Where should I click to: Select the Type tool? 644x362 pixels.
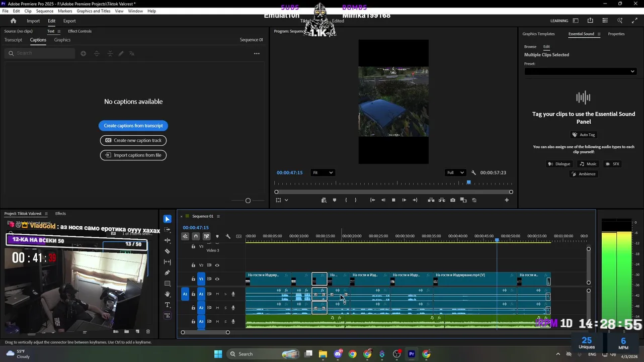(168, 305)
